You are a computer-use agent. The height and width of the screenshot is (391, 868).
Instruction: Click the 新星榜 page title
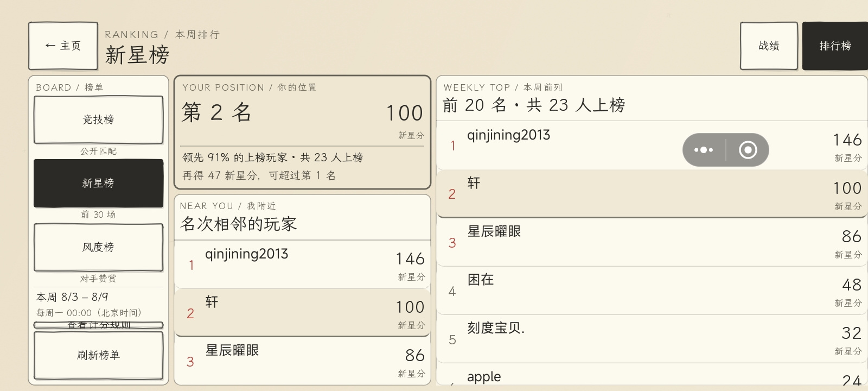coord(137,55)
